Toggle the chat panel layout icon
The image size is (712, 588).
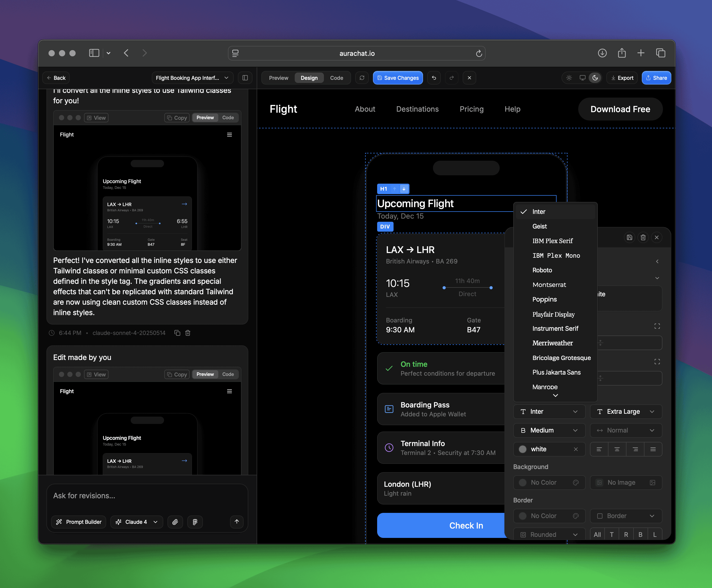tap(245, 78)
